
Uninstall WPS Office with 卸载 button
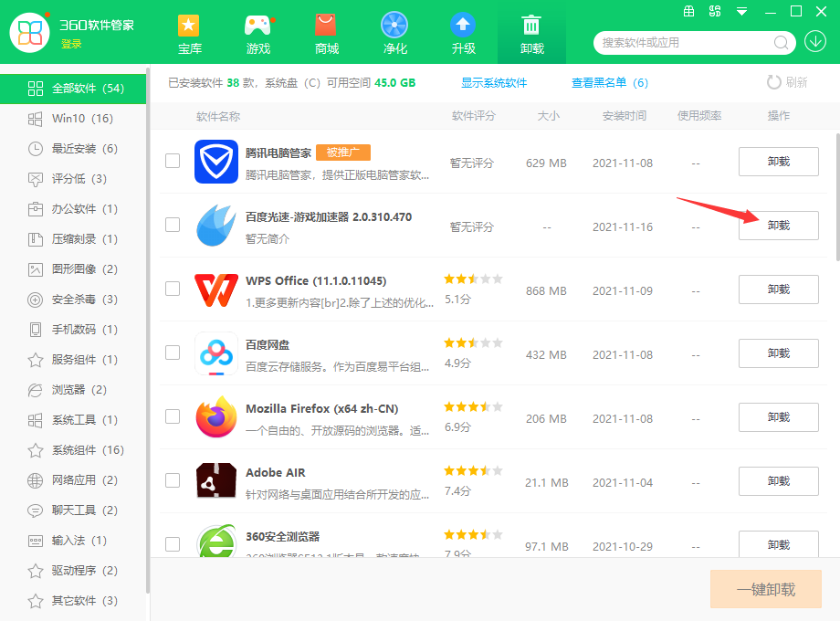coord(779,289)
